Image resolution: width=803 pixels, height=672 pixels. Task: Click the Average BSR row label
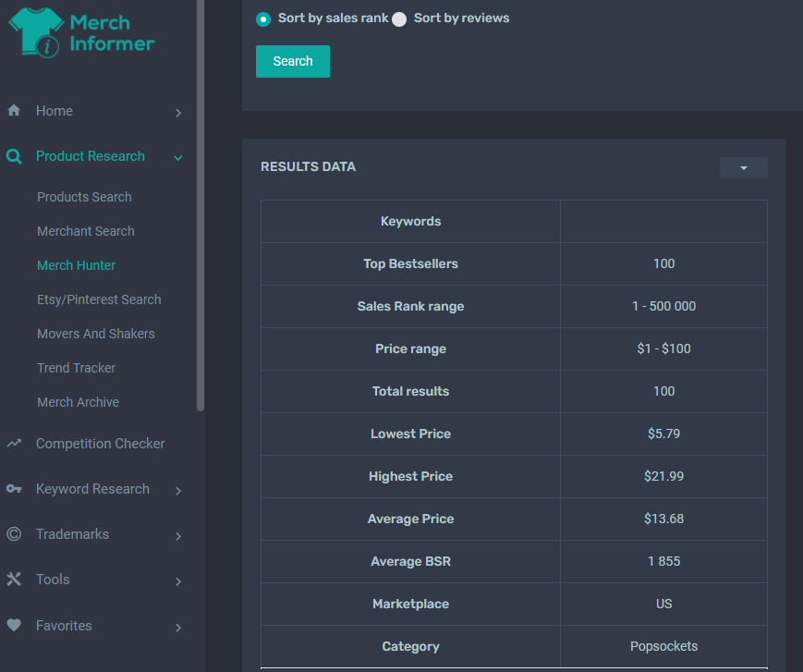point(410,561)
